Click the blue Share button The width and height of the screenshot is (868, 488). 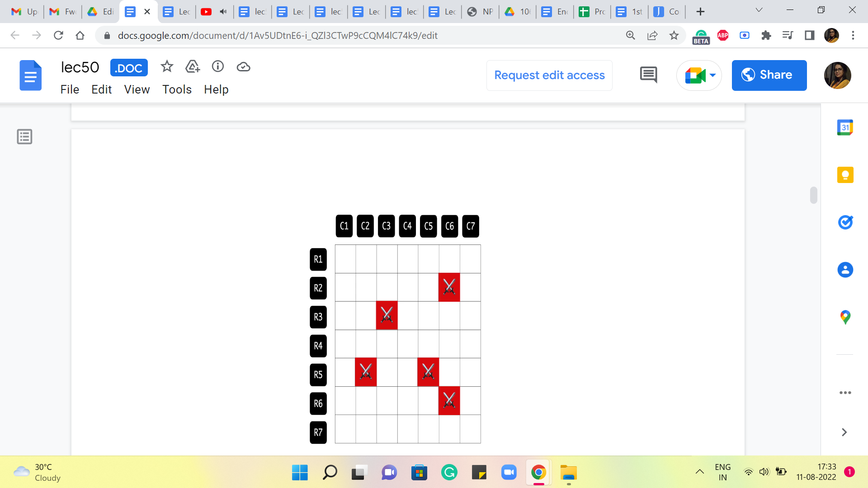(769, 75)
